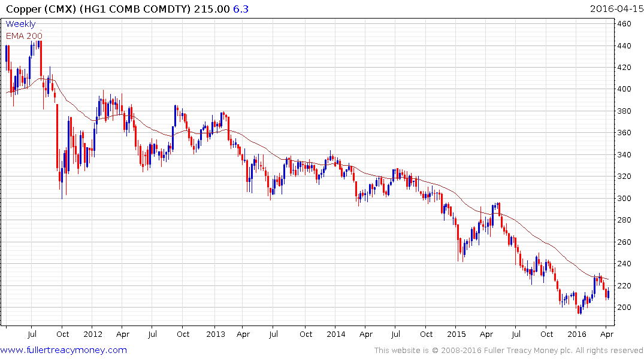Click the 240 price axis label
This screenshot has height=359, width=644.
[x=624, y=264]
